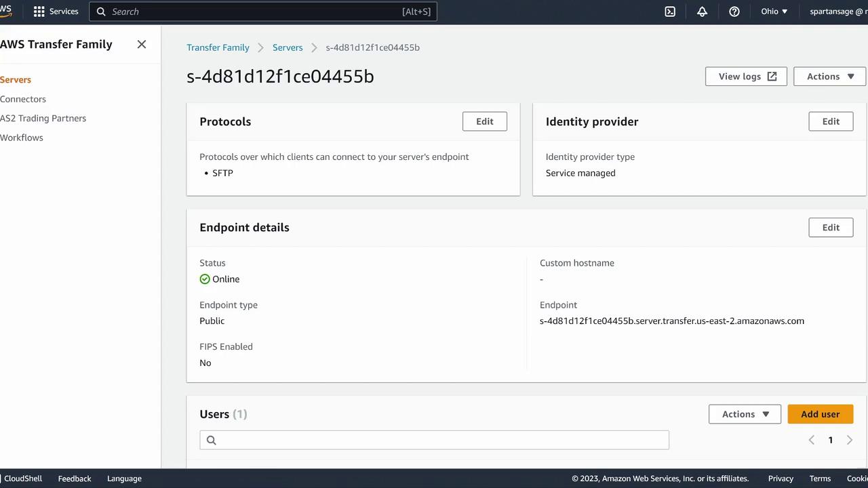Click the Users filter search box
The image size is (868, 488).
point(434,440)
